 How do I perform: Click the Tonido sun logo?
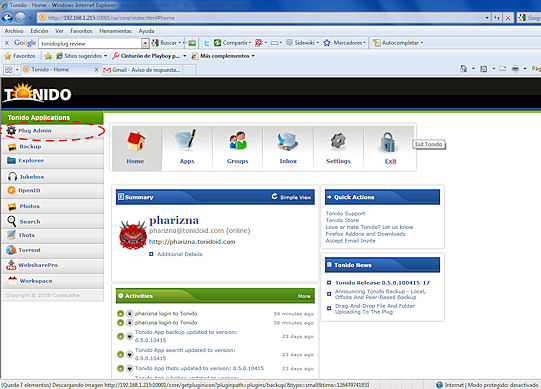click(x=37, y=94)
